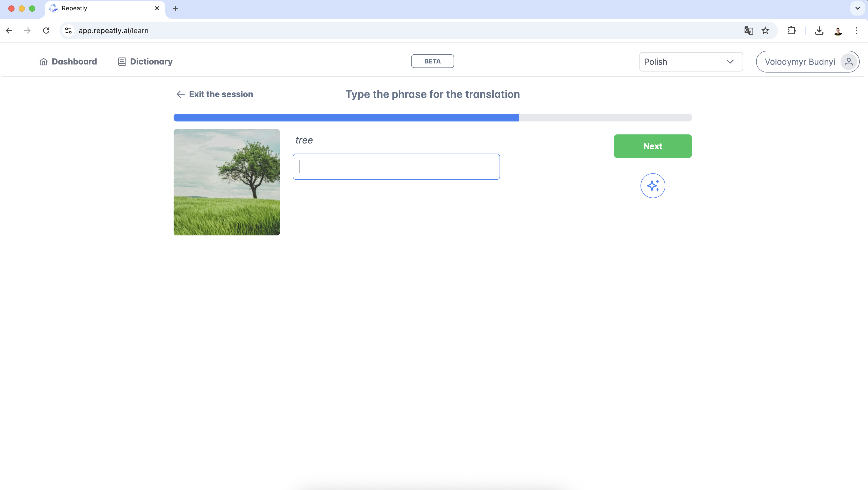Screen dimensions: 868x490
Task: Focus the translation answer input field
Action: [x=396, y=167]
